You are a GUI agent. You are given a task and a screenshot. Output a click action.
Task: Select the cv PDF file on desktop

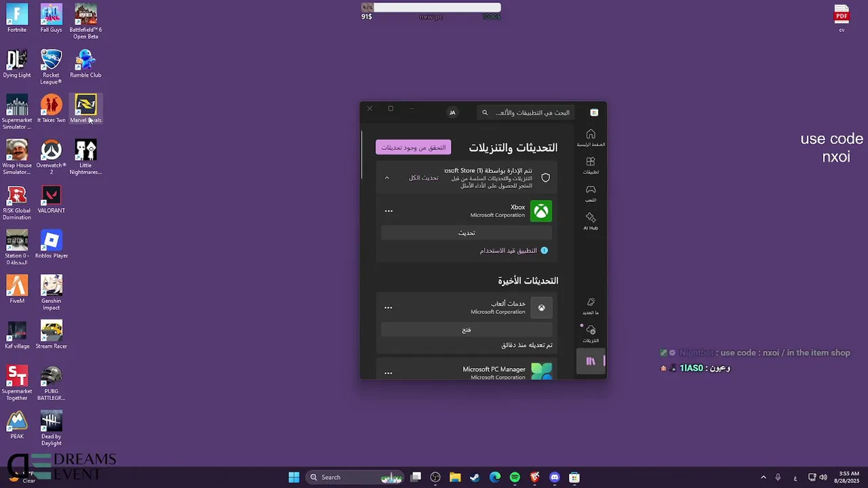[842, 18]
